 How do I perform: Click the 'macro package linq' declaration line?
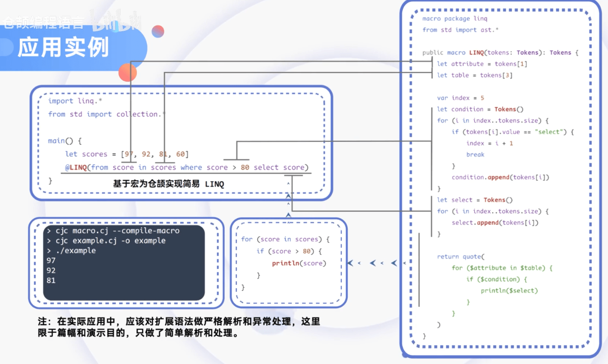pyautogui.click(x=454, y=18)
